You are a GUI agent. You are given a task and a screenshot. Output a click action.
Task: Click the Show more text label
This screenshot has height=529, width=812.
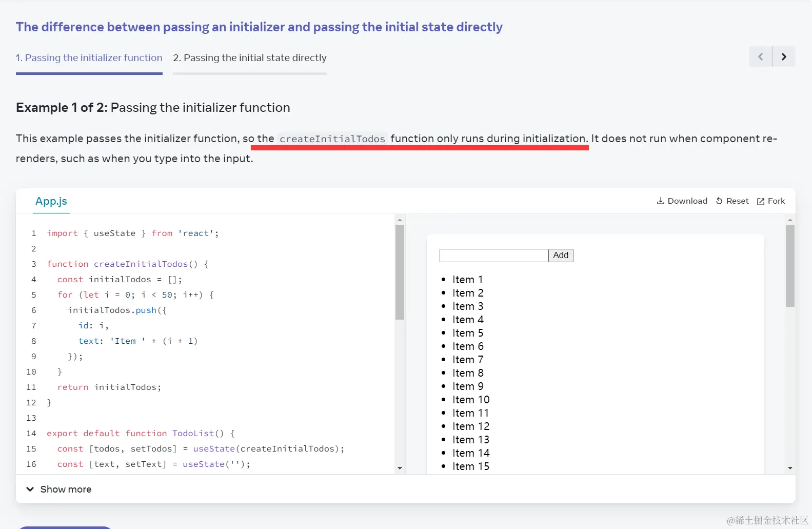[x=66, y=489]
